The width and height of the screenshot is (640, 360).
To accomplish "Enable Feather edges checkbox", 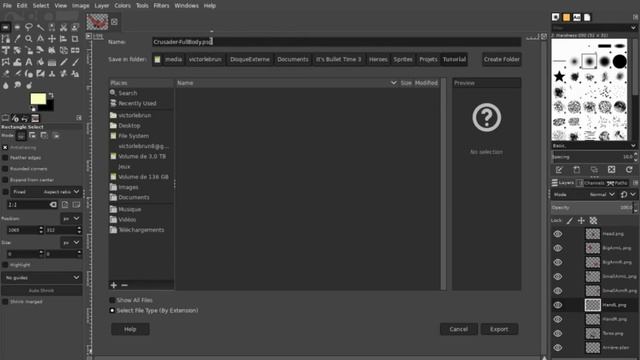I will pos(5,158).
